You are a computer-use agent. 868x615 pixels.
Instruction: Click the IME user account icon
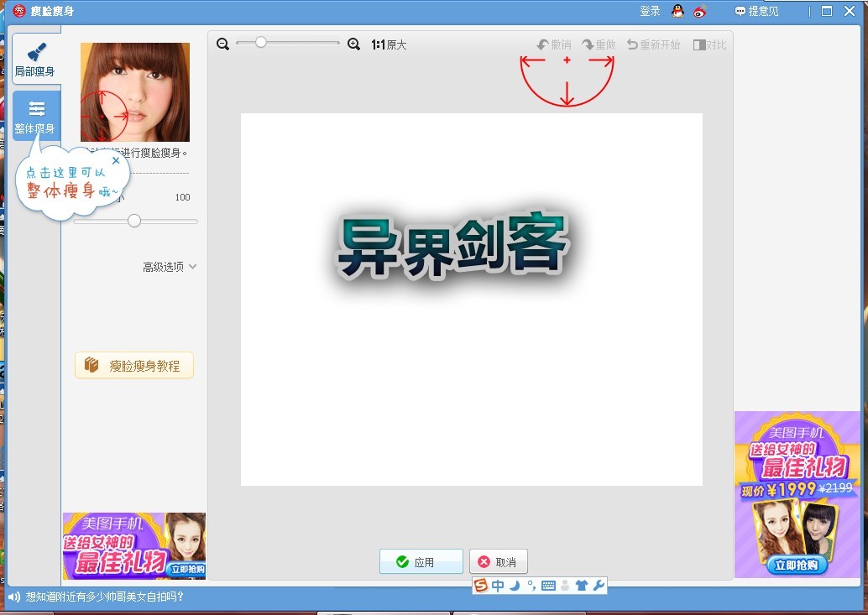pos(565,586)
